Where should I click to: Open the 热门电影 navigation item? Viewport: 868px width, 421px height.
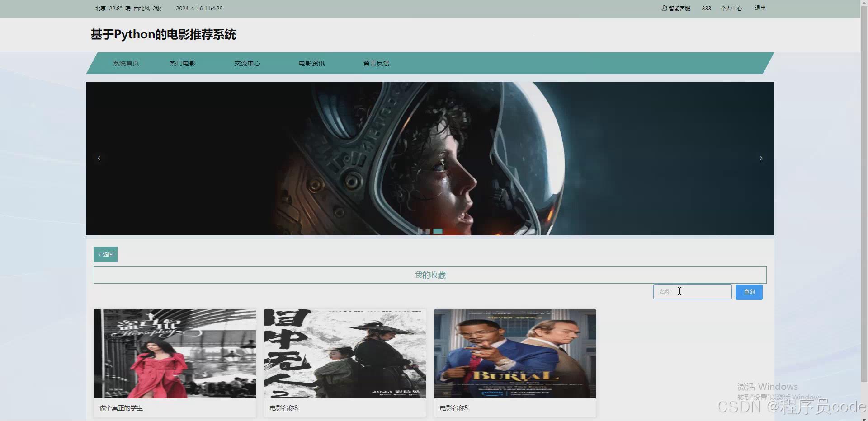(183, 63)
